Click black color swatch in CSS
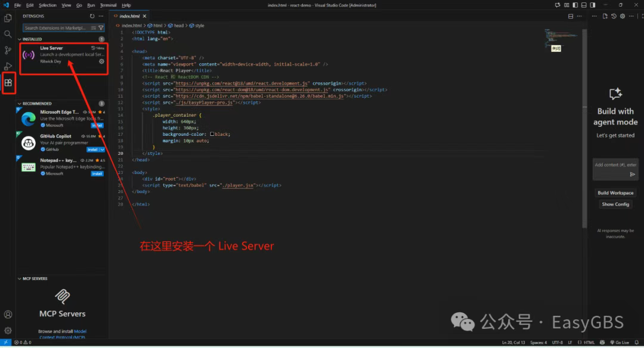 pyautogui.click(x=212, y=134)
